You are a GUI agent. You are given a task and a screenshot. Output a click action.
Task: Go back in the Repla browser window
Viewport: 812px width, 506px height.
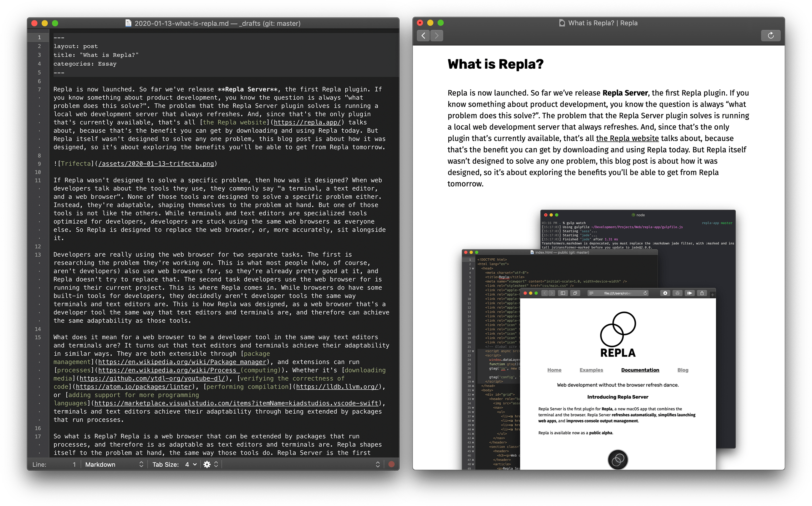click(x=423, y=36)
